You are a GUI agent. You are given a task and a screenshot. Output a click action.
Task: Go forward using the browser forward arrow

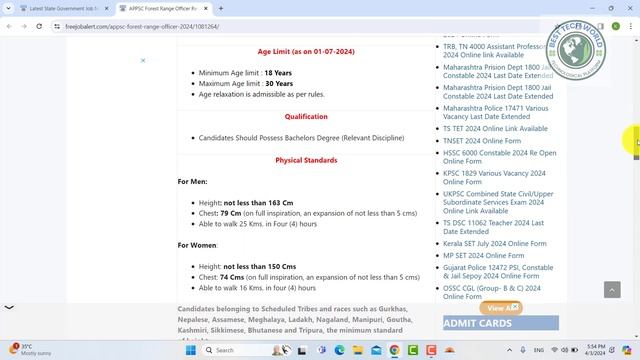(x=24, y=26)
